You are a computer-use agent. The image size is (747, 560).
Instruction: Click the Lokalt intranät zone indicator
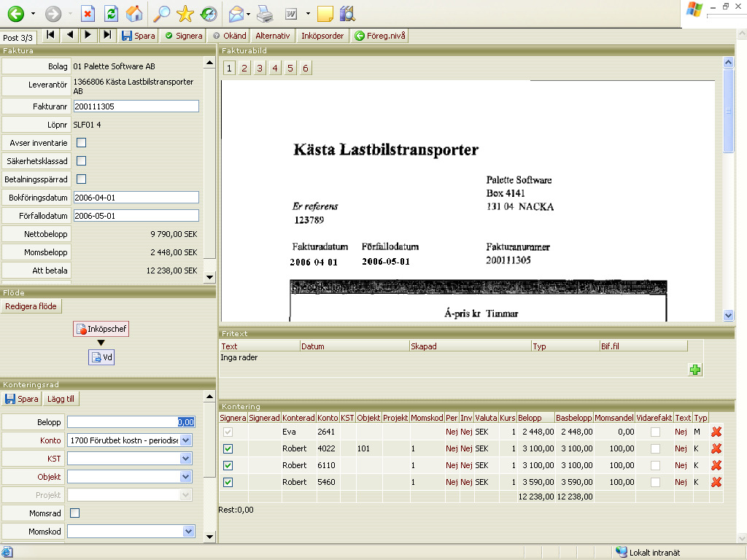coord(648,553)
